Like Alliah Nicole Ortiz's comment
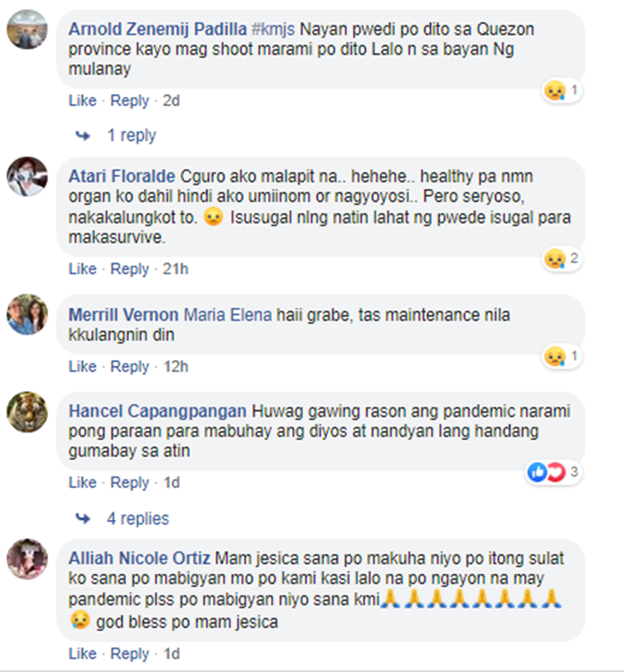Screen dimensions: 624x672 [82, 654]
